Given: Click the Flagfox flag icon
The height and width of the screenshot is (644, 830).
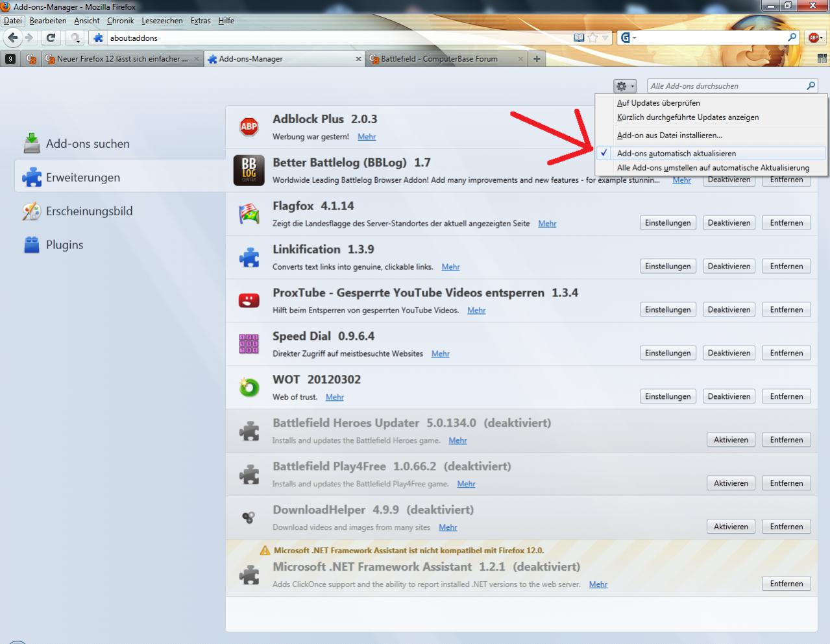Looking at the screenshot, I should click(x=249, y=214).
